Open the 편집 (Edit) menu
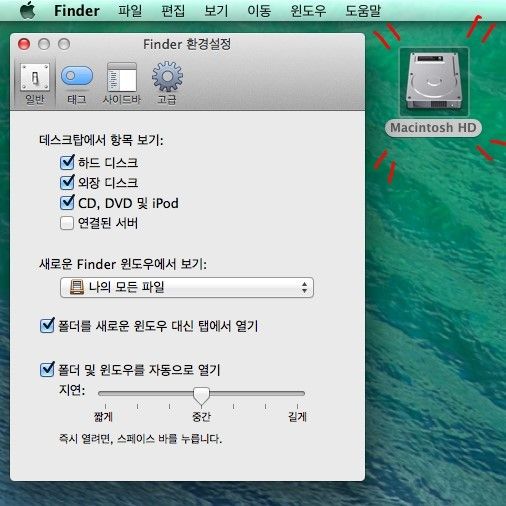Viewport: 506px width, 506px height. point(173,11)
